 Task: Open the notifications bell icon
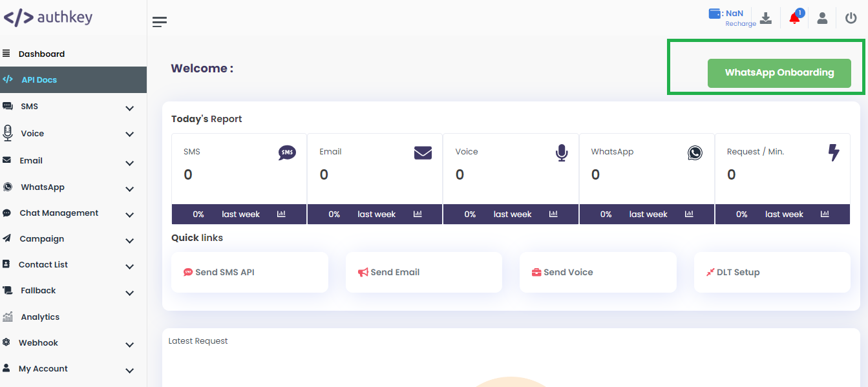[794, 18]
